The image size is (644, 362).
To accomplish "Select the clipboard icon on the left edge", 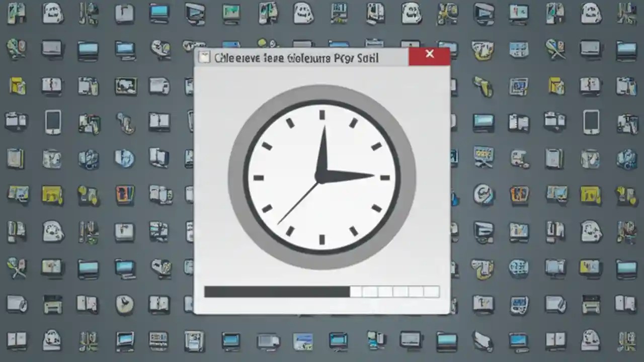I will (x=17, y=122).
